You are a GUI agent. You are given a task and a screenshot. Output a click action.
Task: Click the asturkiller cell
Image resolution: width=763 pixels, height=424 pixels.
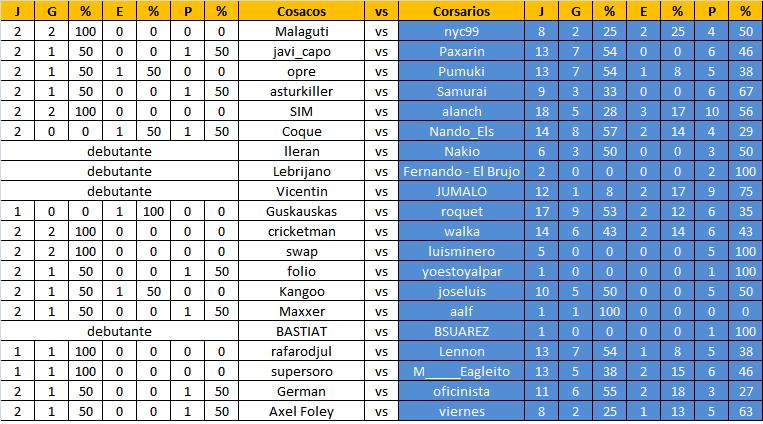click(x=301, y=92)
